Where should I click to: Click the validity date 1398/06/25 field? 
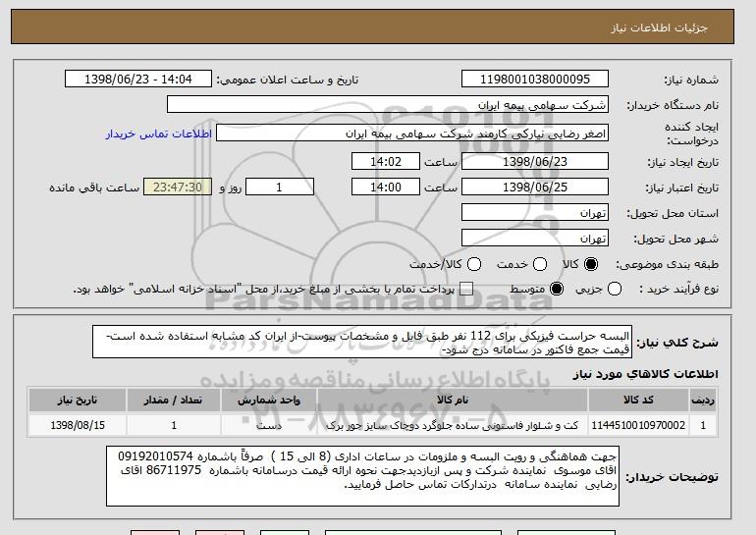coord(535,187)
